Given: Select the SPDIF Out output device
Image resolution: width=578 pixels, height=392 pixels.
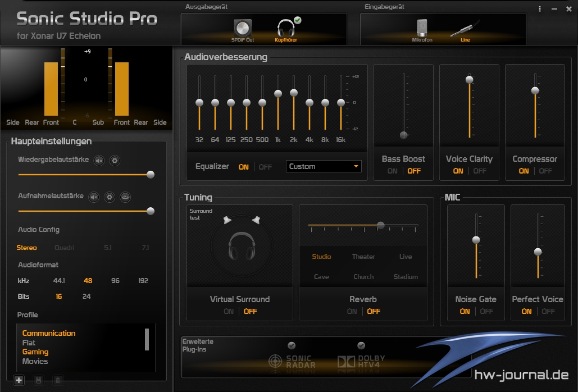Looking at the screenshot, I should pyautogui.click(x=243, y=29).
